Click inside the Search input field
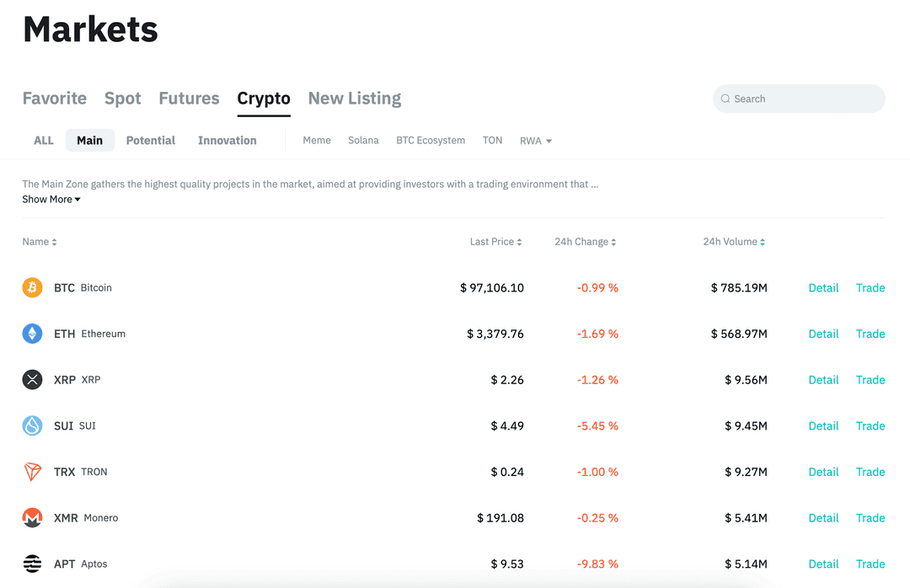The image size is (910, 588). point(798,99)
